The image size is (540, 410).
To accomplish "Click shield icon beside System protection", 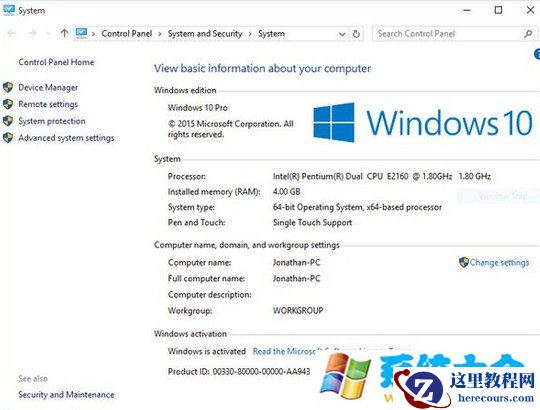I will [x=8, y=121].
